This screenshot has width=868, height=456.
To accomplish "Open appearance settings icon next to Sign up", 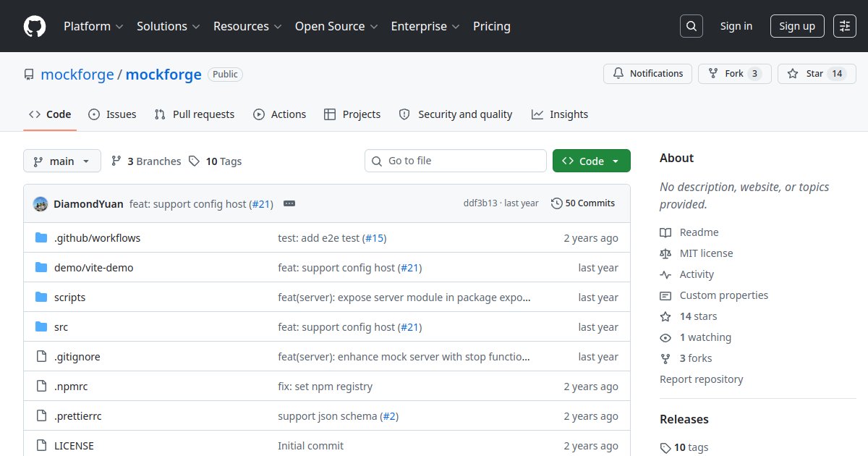I will coord(845,26).
